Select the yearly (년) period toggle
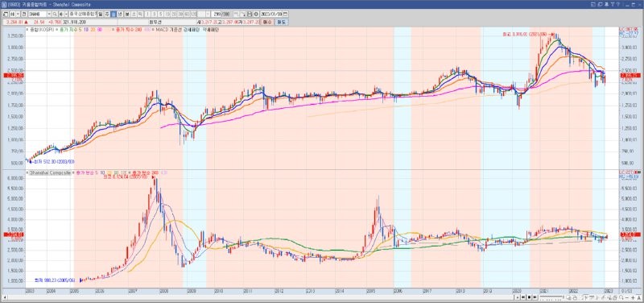Viewport: 644px width, 303px height. (x=119, y=14)
